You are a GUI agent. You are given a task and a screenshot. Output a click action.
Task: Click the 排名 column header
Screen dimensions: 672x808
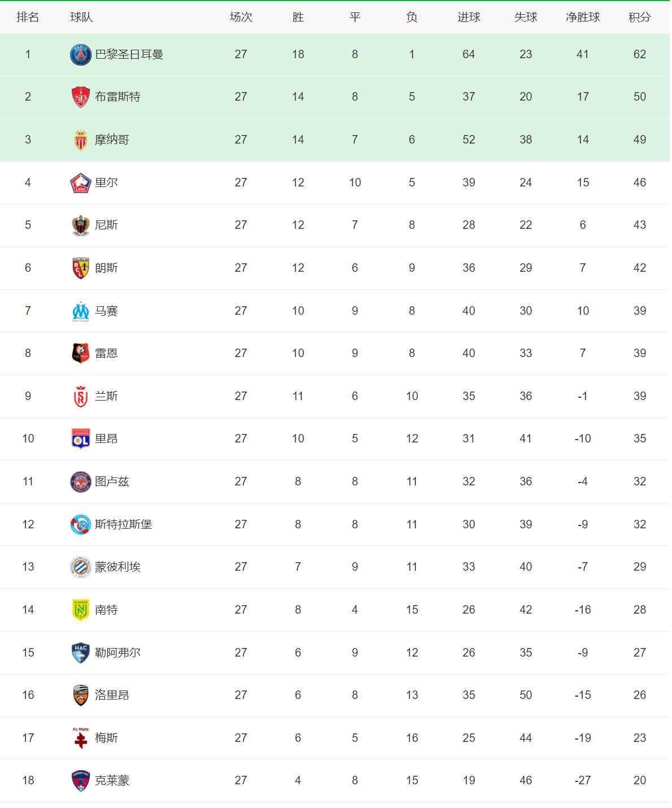point(28,18)
